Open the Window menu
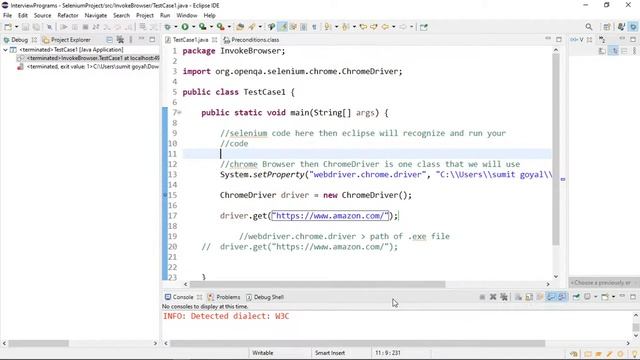 pos(187,16)
